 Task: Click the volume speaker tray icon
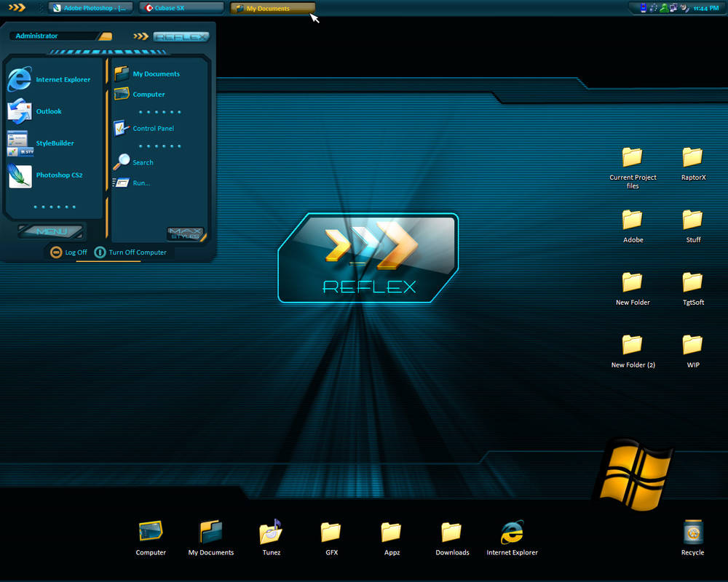coord(684,7)
